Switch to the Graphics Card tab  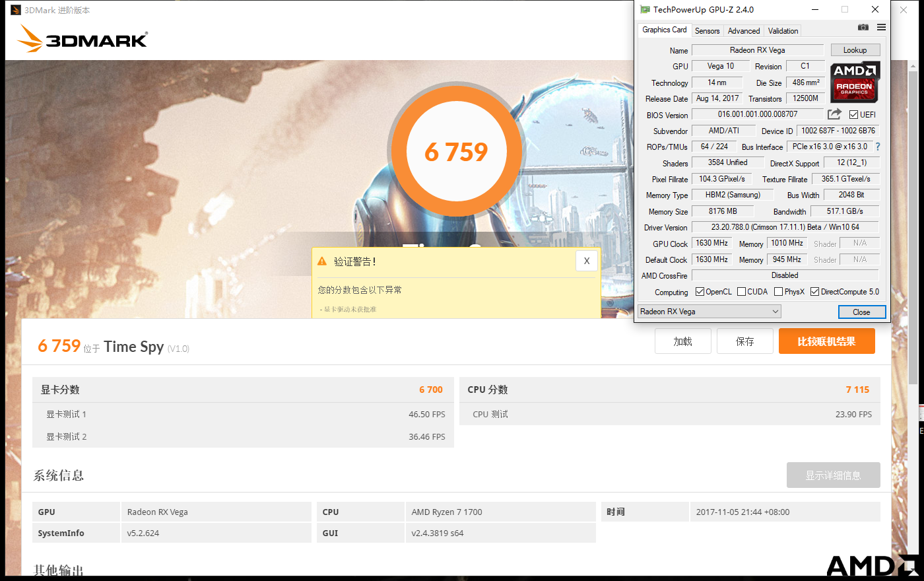664,30
